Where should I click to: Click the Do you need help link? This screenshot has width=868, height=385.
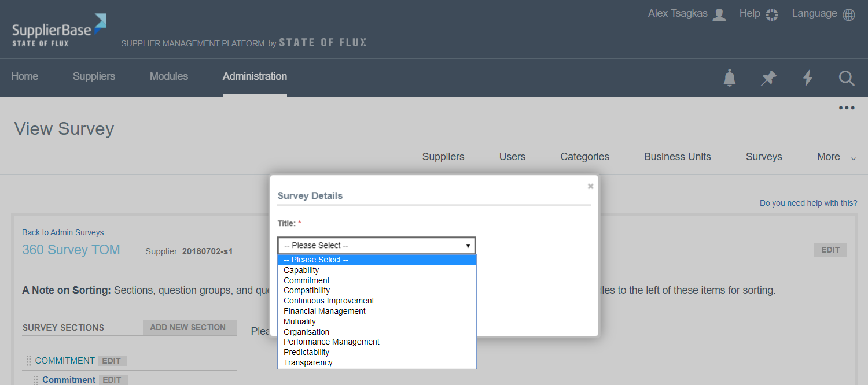[808, 203]
